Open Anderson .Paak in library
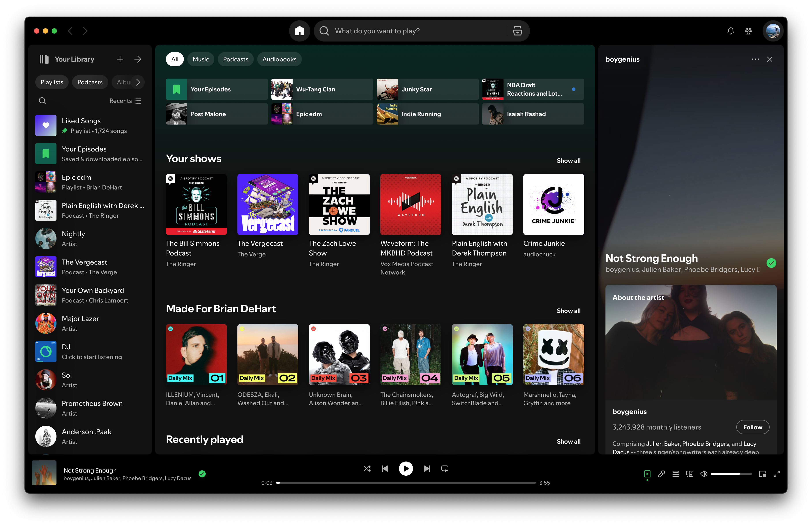 point(90,436)
